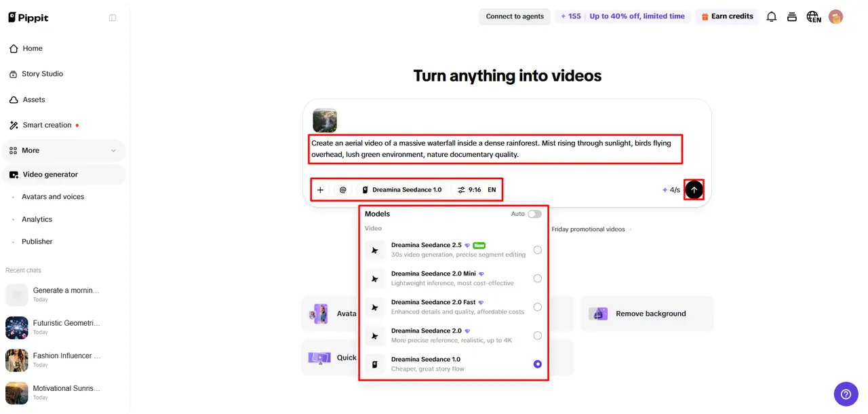
Task: Collapse the More section chevron
Action: pos(113,151)
